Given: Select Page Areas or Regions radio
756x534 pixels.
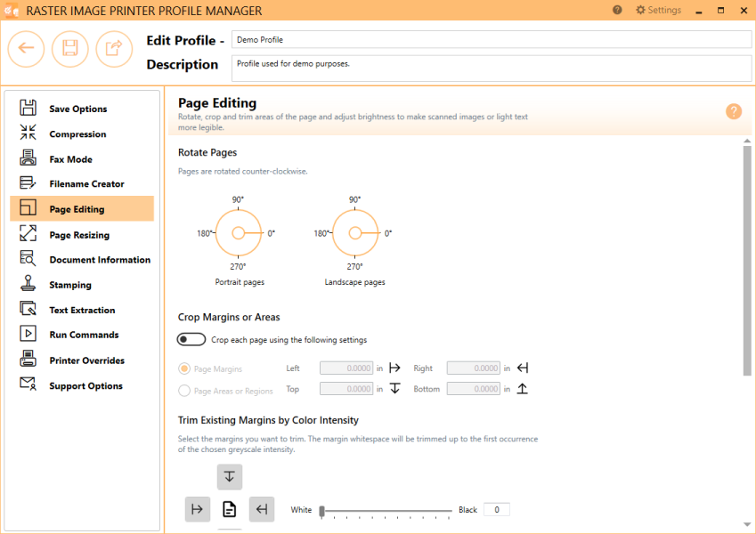Looking at the screenshot, I should click(183, 391).
